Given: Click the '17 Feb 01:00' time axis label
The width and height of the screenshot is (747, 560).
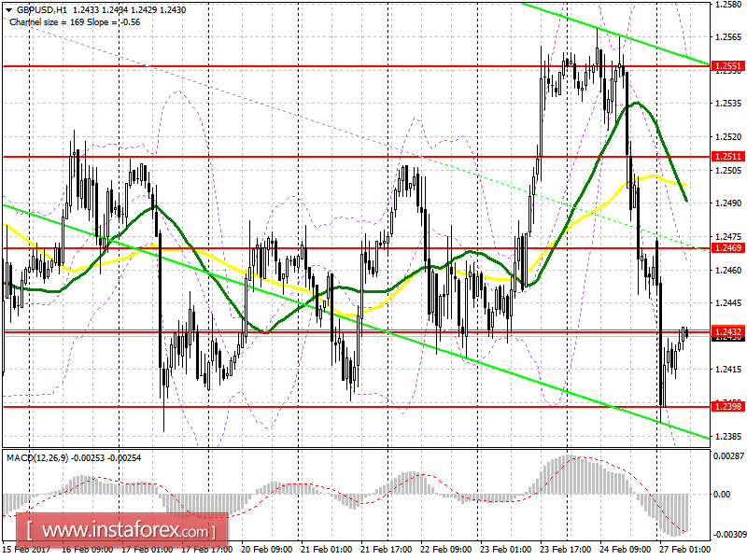Looking at the screenshot, I should [x=148, y=550].
